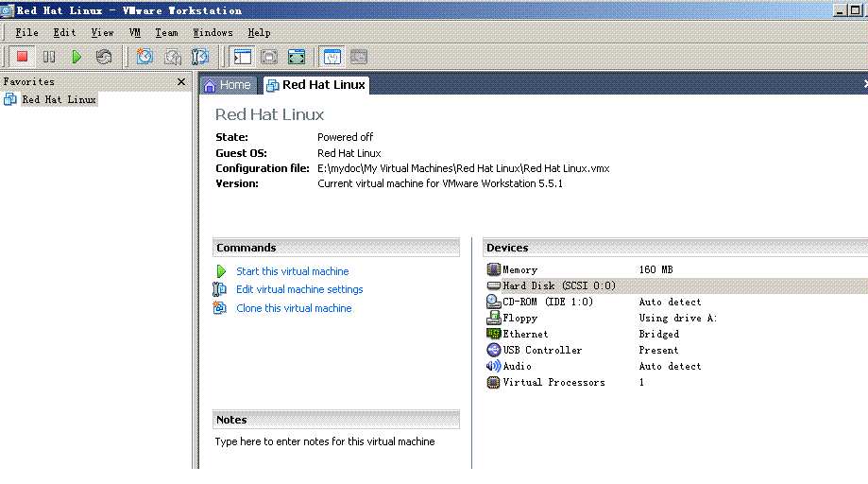The height and width of the screenshot is (484, 868).
Task: Click the Audio speaker device icon
Action: tap(493, 366)
